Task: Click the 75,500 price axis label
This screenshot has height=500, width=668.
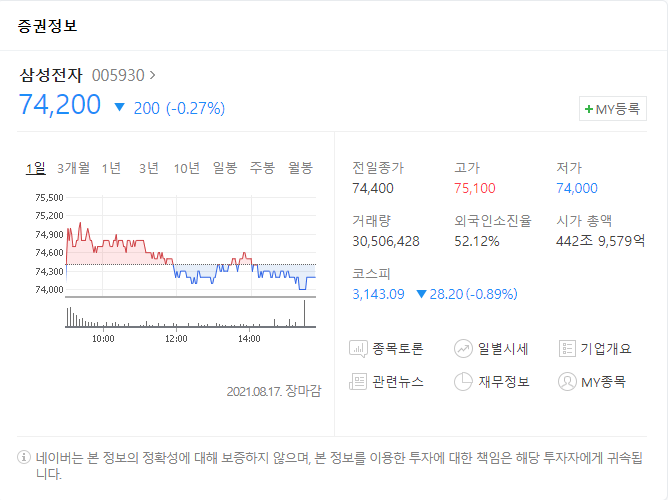Action: 49,198
